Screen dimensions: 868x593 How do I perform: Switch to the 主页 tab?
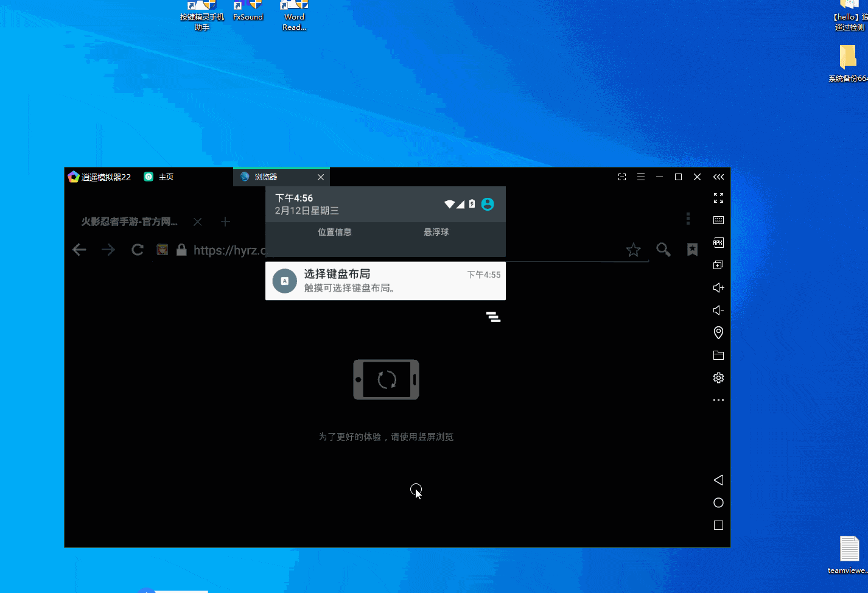coord(159,177)
